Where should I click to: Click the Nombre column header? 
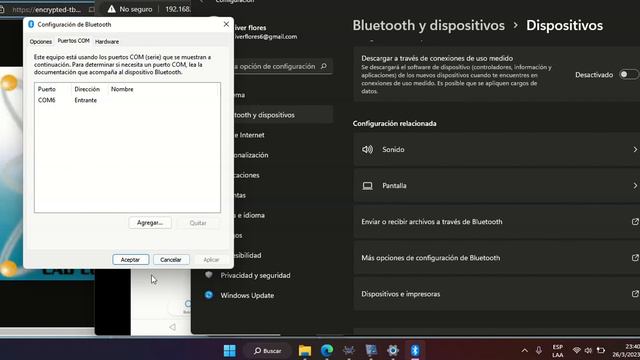click(x=122, y=89)
